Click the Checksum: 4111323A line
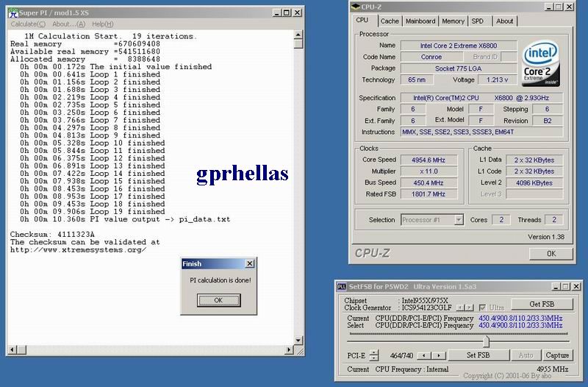588x387 pixels. pyautogui.click(x=52, y=235)
